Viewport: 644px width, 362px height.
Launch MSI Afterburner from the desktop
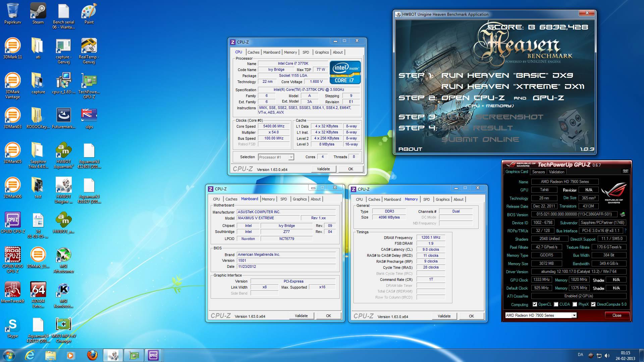point(63,260)
